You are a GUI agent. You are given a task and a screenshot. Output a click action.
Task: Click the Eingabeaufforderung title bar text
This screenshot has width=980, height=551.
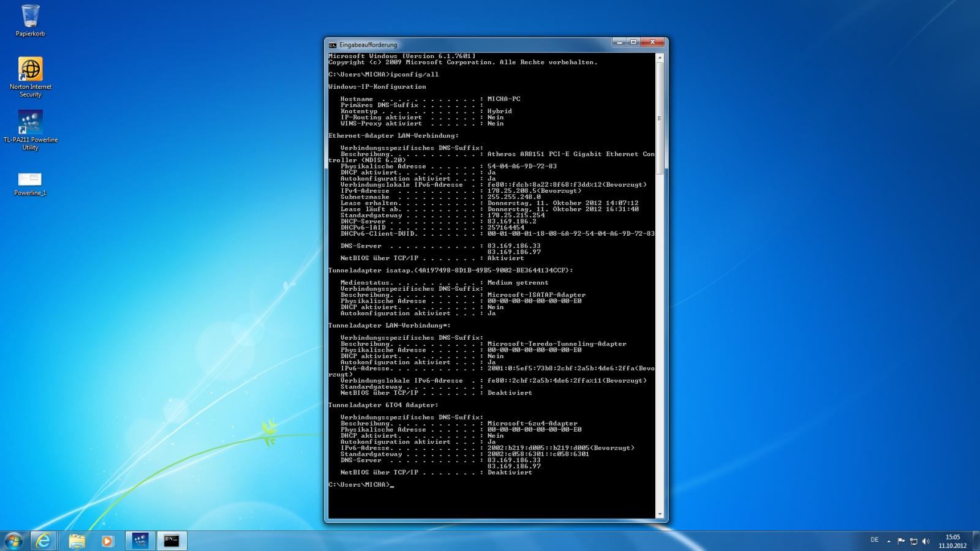point(368,45)
